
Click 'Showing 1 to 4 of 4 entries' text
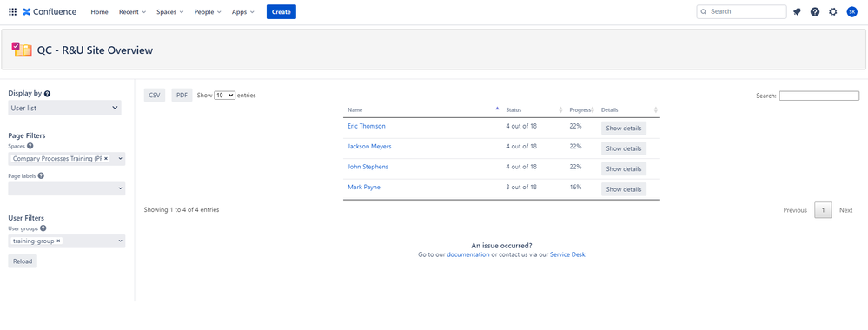[182, 210]
